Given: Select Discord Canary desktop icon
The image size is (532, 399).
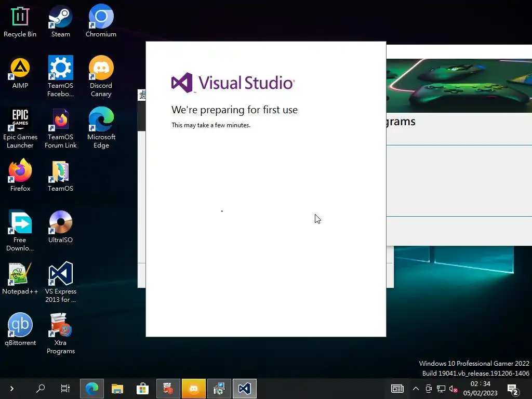Looking at the screenshot, I should tap(101, 77).
